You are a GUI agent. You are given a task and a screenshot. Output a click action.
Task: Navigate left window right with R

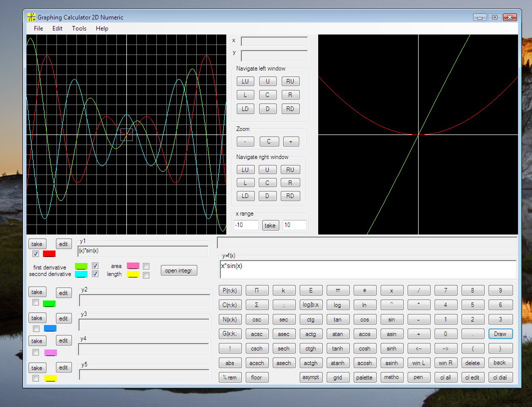coord(290,95)
